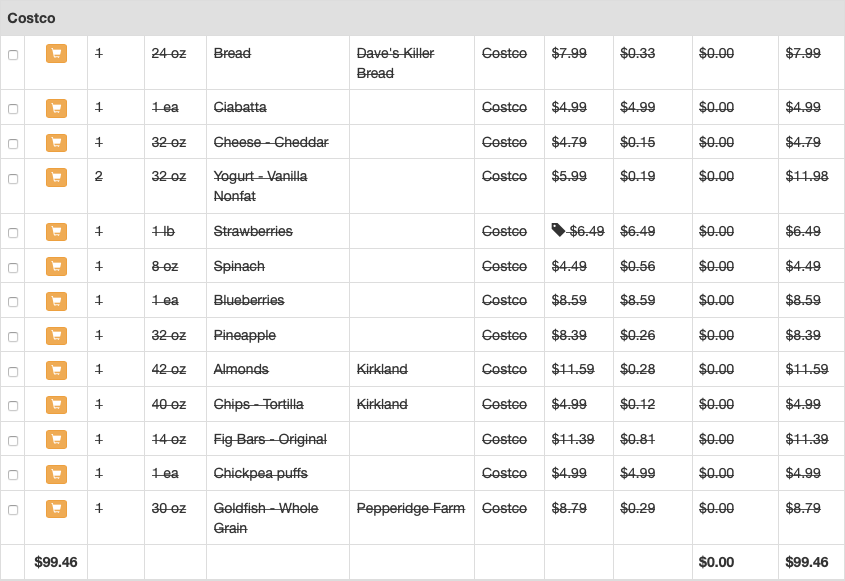Click the sale tag icon beside $6.49
Screen dimensions: 845x581
[558, 230]
